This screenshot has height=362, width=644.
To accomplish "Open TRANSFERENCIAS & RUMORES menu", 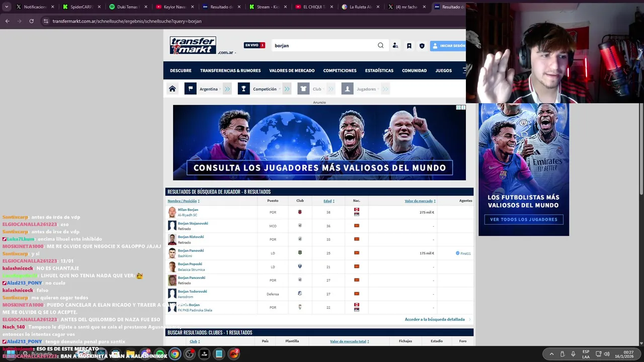I will tap(230, 70).
